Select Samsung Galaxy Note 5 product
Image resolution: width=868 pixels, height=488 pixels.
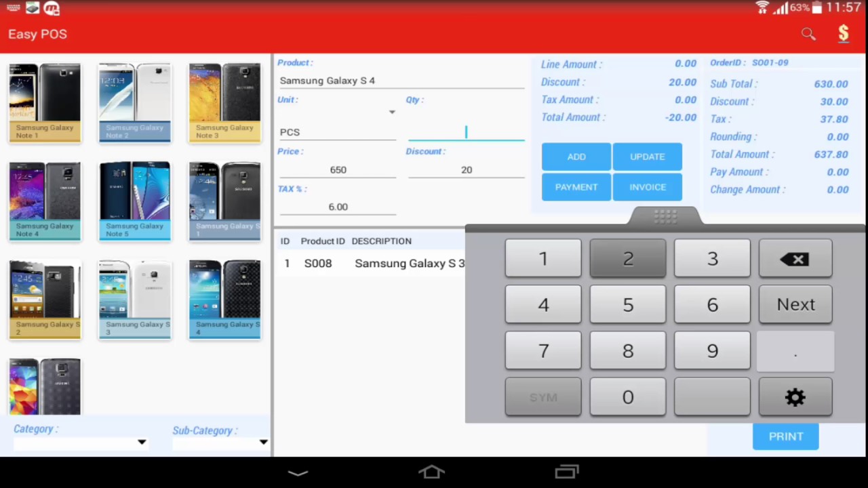(135, 201)
